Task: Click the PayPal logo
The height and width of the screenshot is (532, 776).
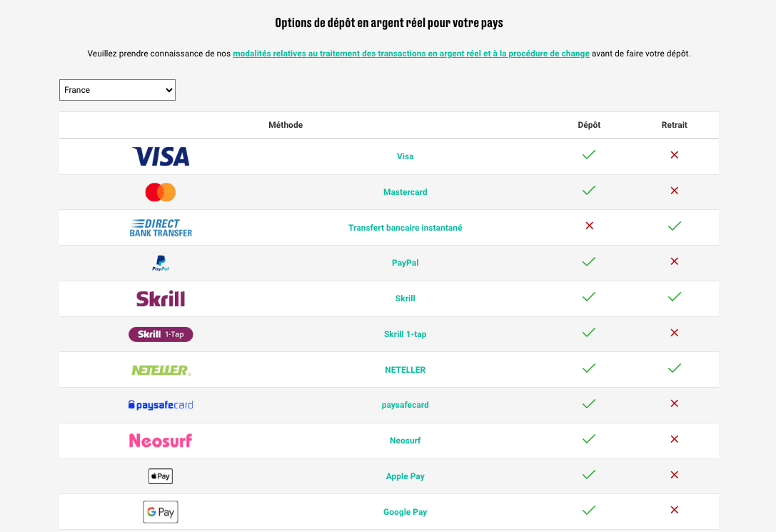Action: coord(161,263)
